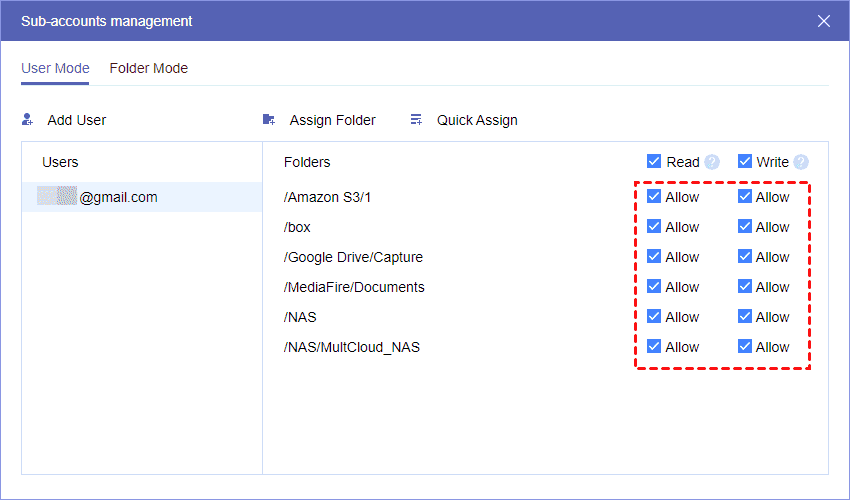Image resolution: width=850 pixels, height=500 pixels.
Task: Click the help icon next to Read
Action: (712, 162)
